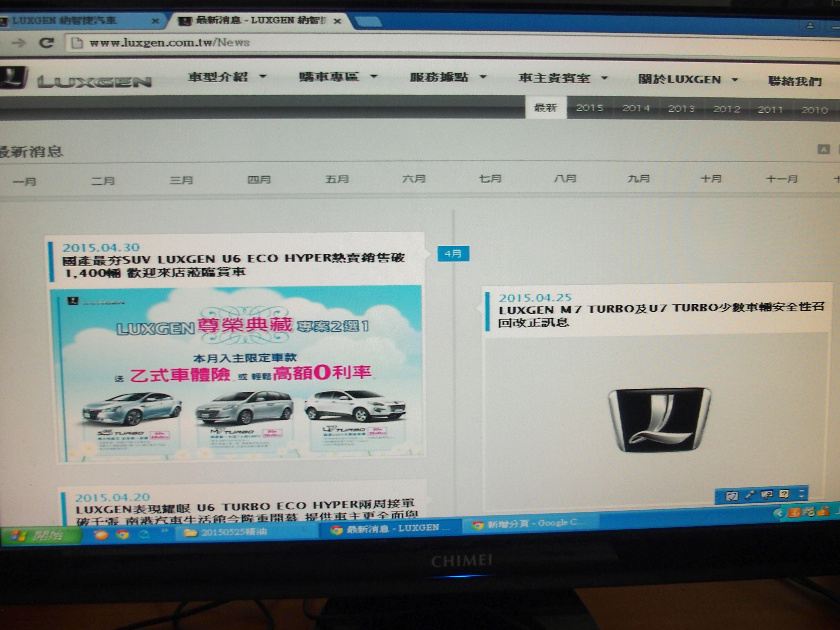840x630 pixels.
Task: Jump to 八月 on the timeline
Action: click(x=565, y=178)
